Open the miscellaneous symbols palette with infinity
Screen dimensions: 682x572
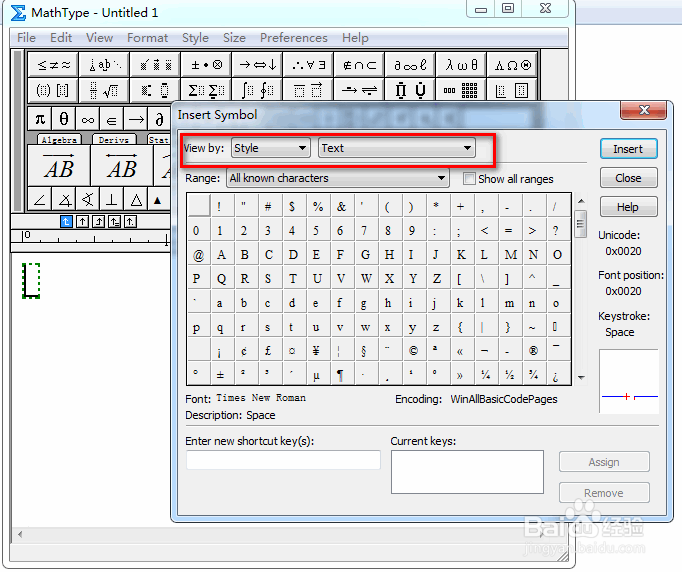(410, 65)
